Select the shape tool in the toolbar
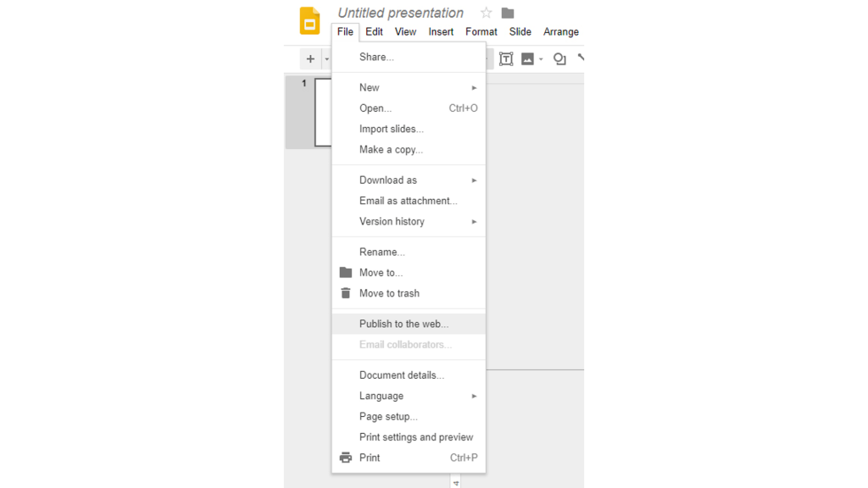Image resolution: width=868 pixels, height=488 pixels. pos(559,58)
